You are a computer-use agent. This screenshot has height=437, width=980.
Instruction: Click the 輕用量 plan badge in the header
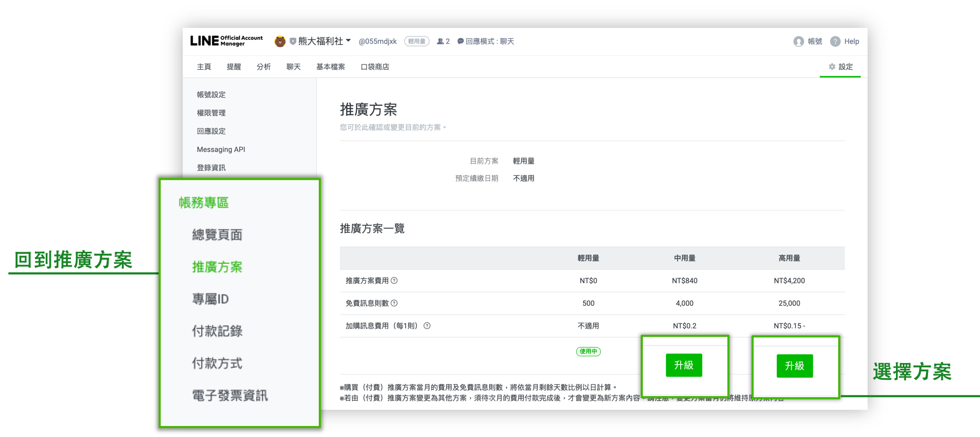tap(417, 41)
